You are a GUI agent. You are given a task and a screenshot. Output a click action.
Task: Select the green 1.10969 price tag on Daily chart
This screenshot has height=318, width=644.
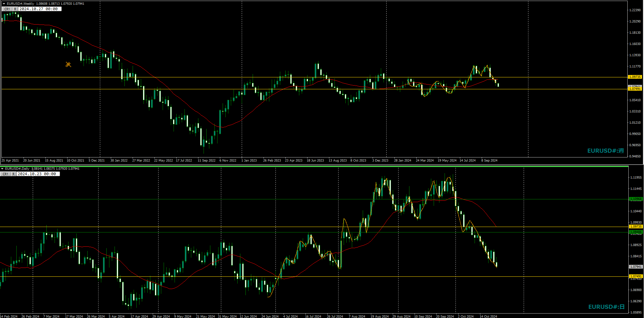point(636,199)
